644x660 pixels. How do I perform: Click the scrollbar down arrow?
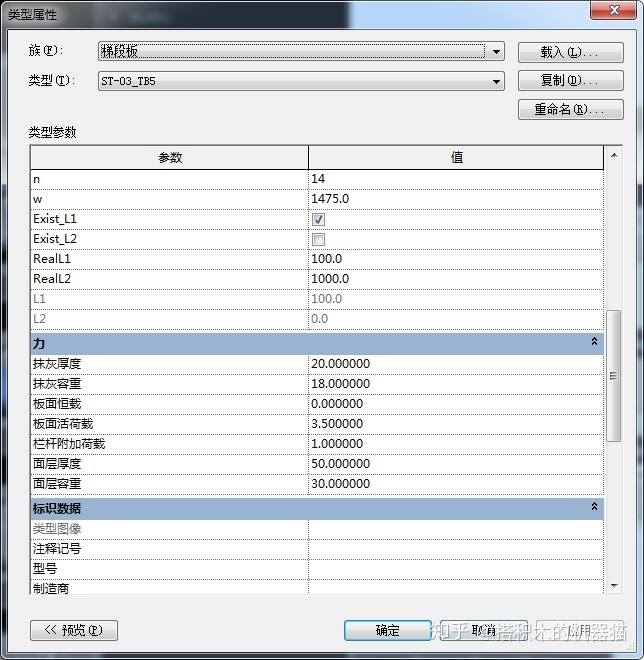(614, 585)
